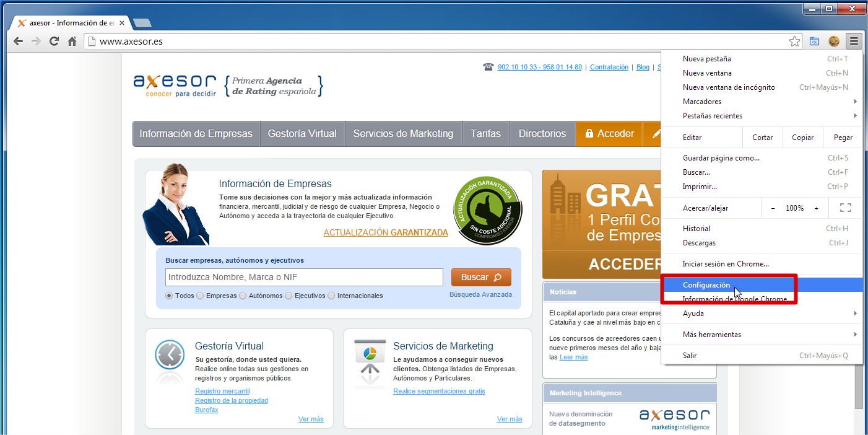This screenshot has width=868, height=435.
Task: Click the phone number link
Action: tap(540, 67)
